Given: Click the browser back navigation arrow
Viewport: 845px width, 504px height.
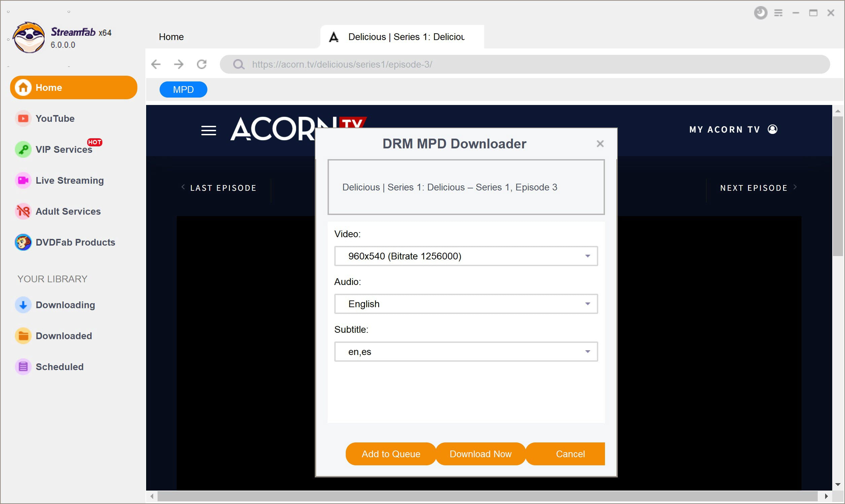Looking at the screenshot, I should click(x=157, y=64).
